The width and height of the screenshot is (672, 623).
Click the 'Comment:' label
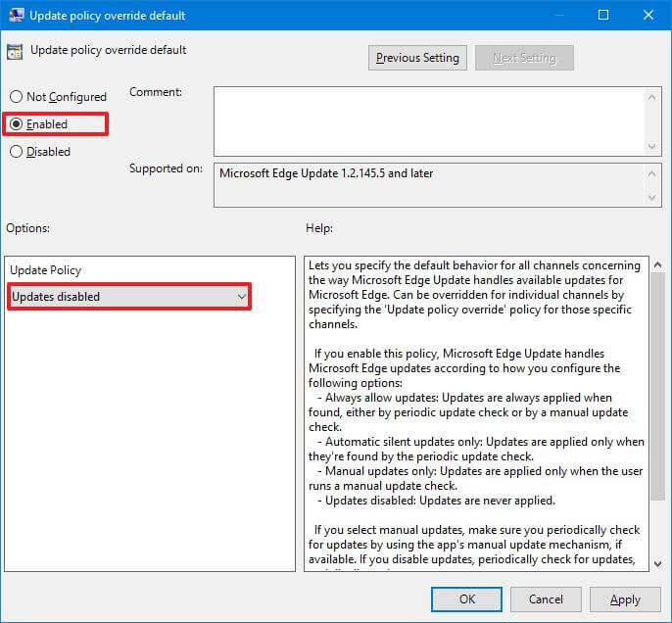tap(156, 92)
